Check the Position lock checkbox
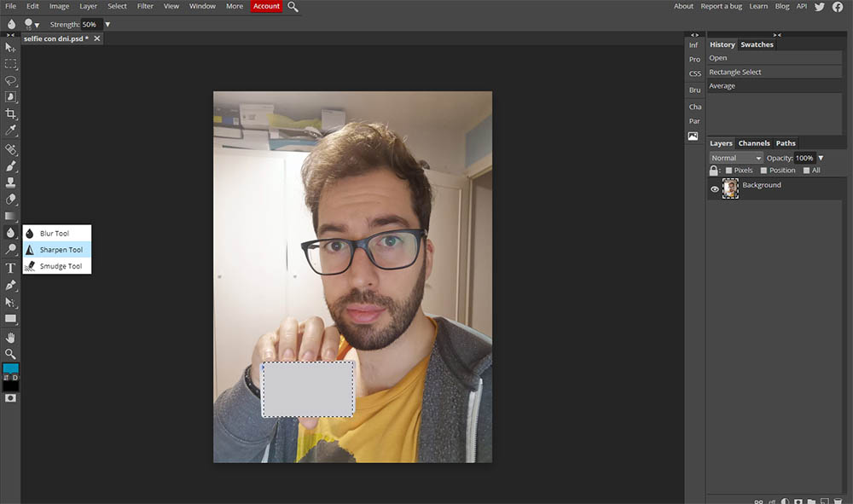 coord(763,171)
